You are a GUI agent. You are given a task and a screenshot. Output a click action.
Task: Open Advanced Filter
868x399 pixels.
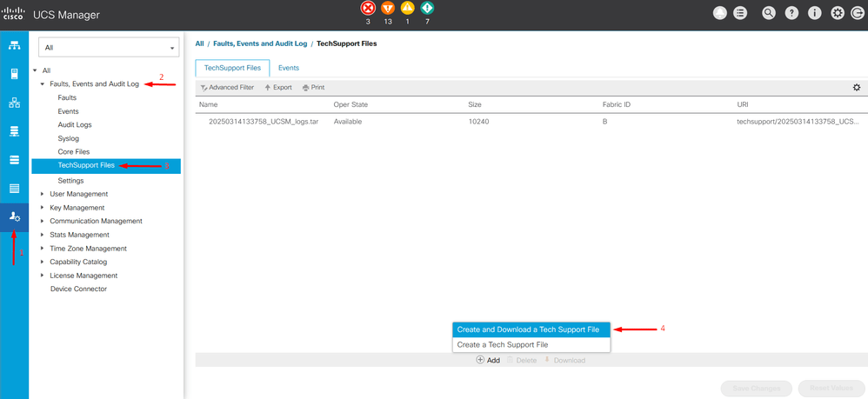click(228, 88)
